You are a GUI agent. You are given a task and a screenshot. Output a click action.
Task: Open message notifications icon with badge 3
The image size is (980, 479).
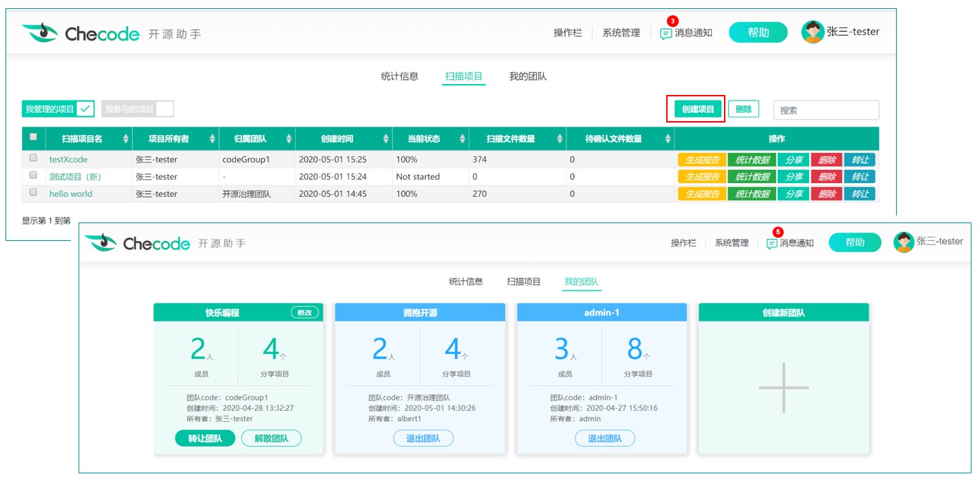665,33
